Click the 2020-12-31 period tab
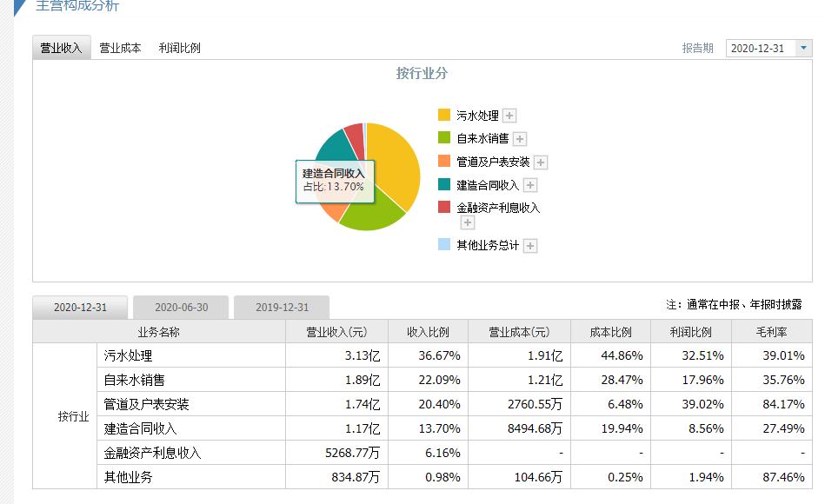The image size is (825, 504). (80, 308)
